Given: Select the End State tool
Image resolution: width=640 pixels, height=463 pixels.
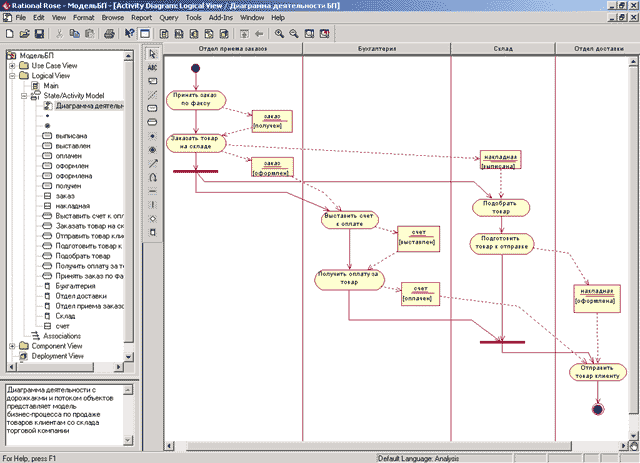Looking at the screenshot, I should (x=152, y=150).
